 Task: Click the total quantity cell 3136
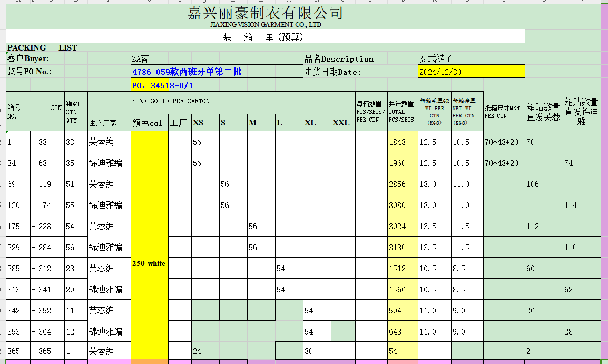[397, 248]
